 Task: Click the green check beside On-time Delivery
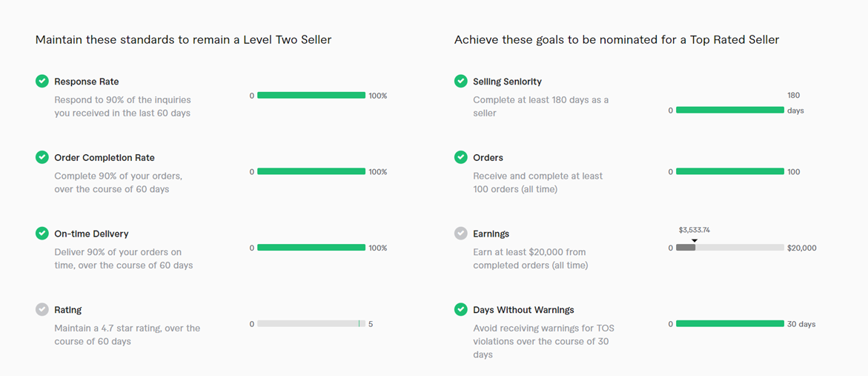pyautogui.click(x=42, y=234)
